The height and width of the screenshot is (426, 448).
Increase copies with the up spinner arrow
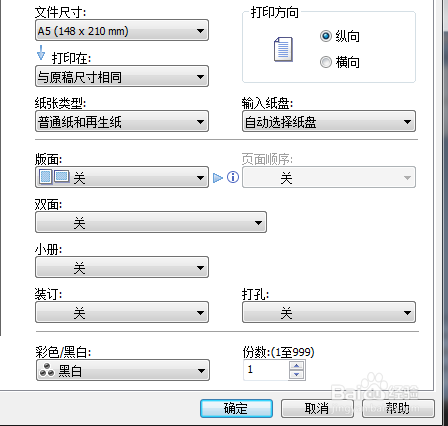pos(297,365)
